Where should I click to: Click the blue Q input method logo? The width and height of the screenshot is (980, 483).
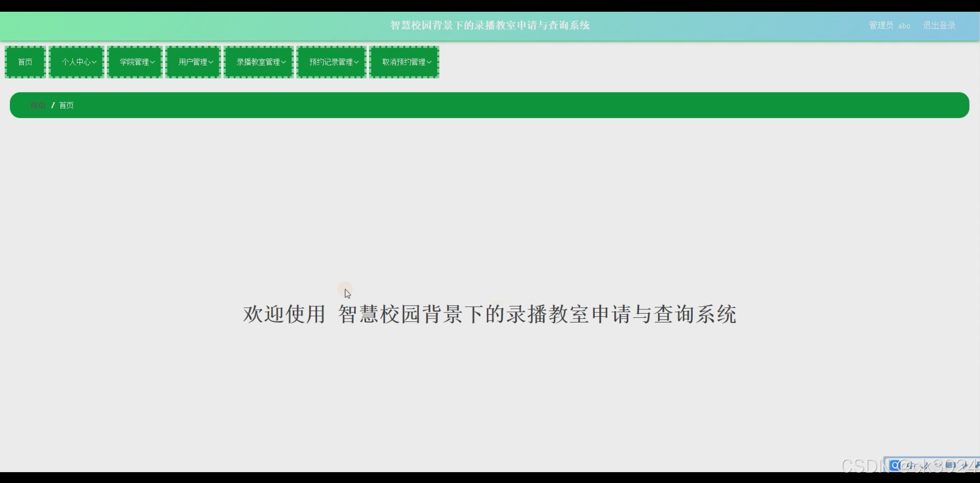point(895,465)
